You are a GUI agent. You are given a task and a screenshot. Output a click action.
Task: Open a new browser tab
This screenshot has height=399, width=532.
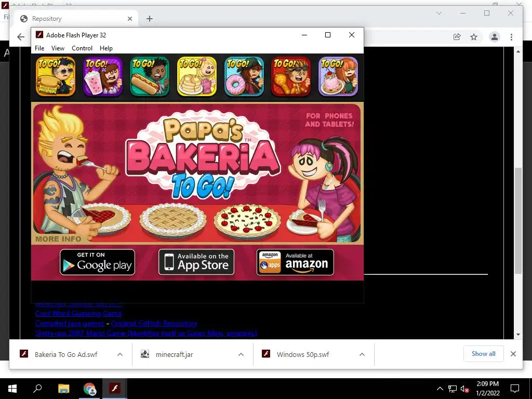150,19
